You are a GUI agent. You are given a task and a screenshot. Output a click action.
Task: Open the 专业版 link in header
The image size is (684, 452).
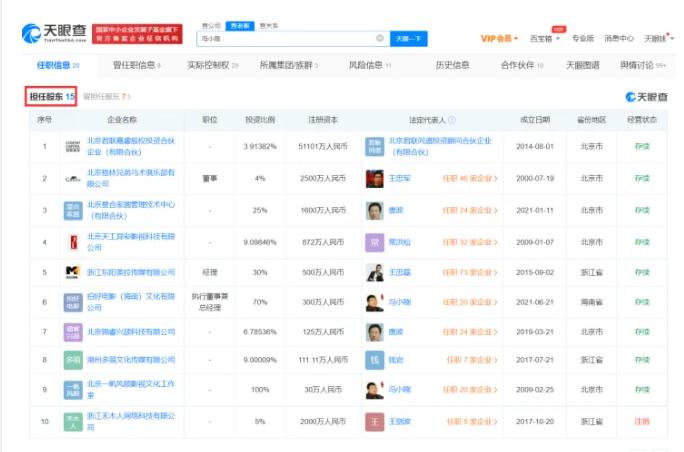583,38
